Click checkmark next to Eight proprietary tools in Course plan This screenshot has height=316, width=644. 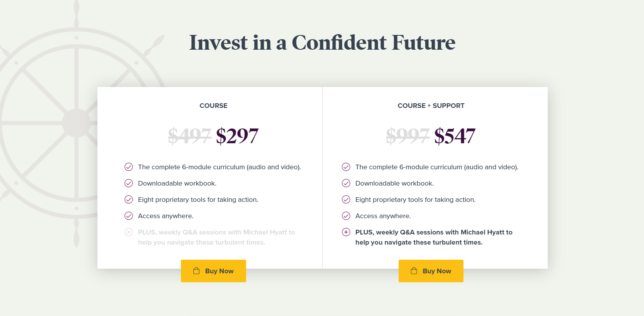click(128, 200)
